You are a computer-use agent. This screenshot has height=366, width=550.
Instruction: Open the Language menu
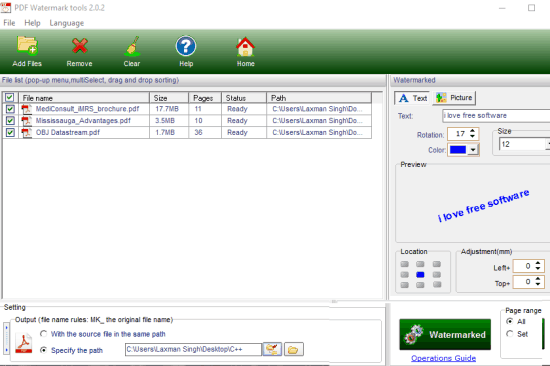(67, 23)
